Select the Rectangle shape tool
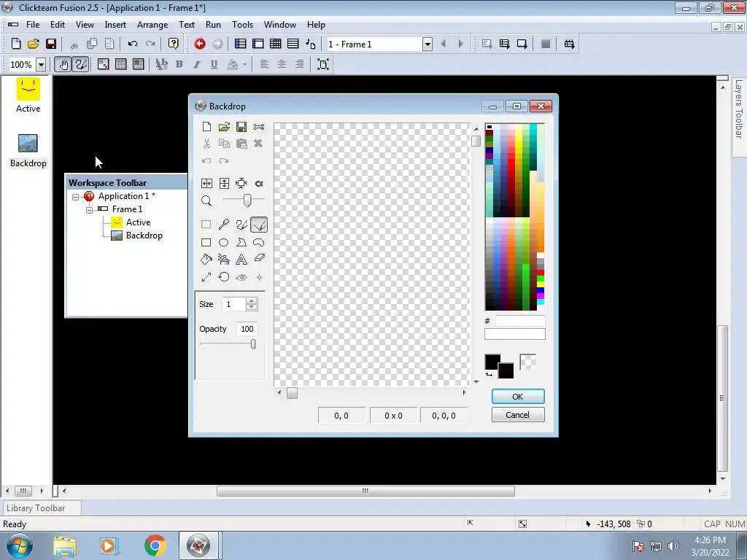 click(206, 242)
